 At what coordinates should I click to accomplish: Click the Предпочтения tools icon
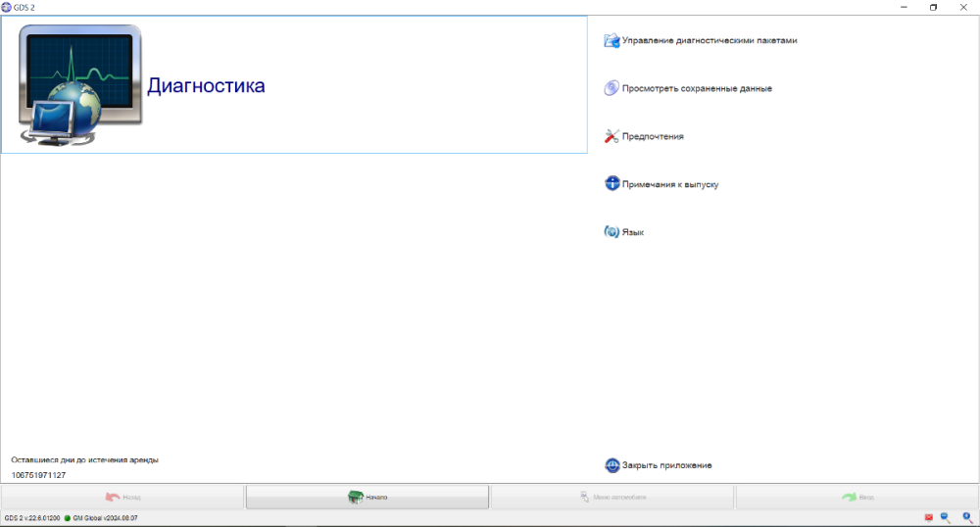[612, 136]
